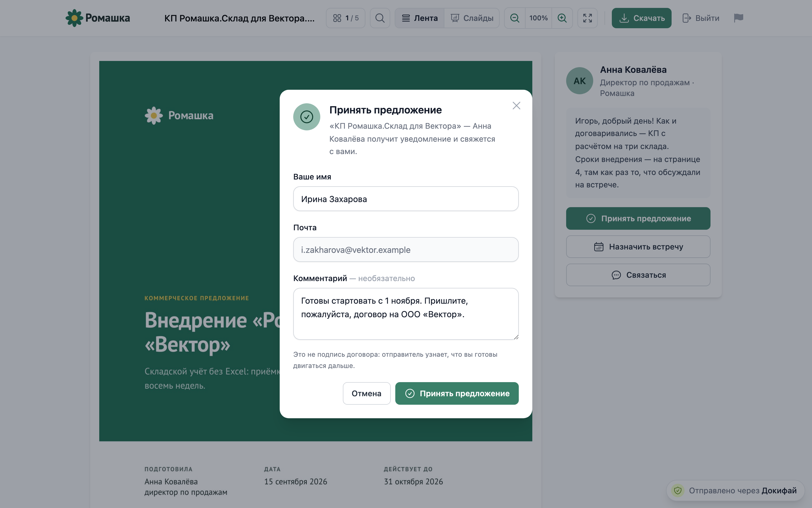Click the 100% zoom level value
The width and height of the screenshot is (812, 508).
click(x=538, y=18)
